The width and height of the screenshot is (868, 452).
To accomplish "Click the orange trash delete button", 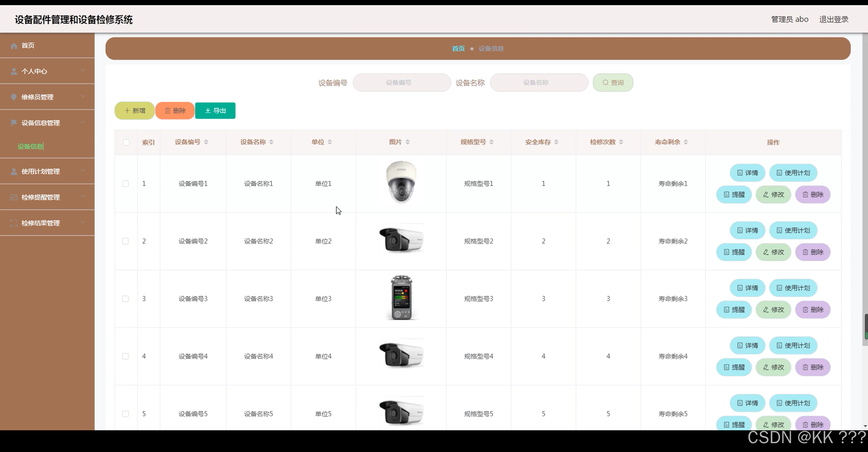I will click(x=175, y=111).
